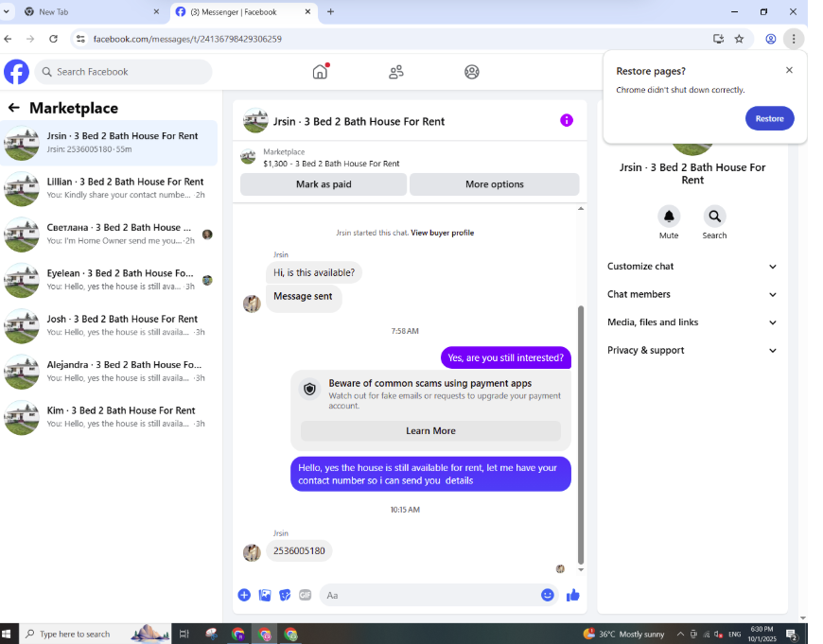Send a thumbs-up like

point(572,595)
